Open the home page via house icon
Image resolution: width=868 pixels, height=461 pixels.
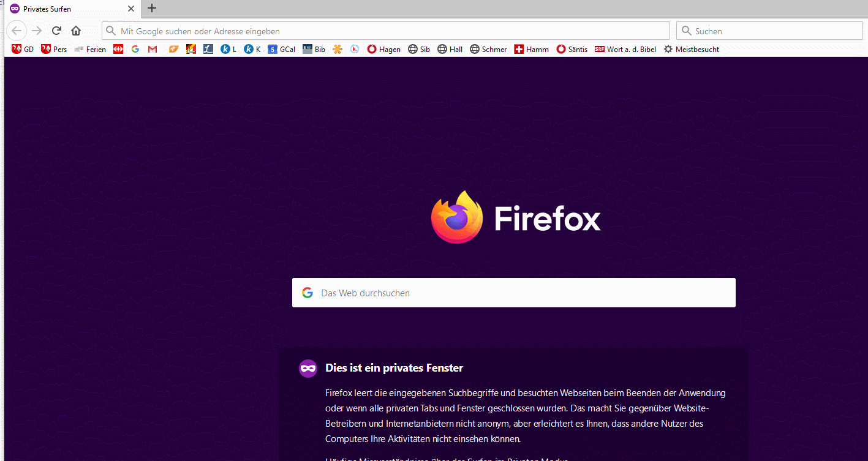pos(76,31)
